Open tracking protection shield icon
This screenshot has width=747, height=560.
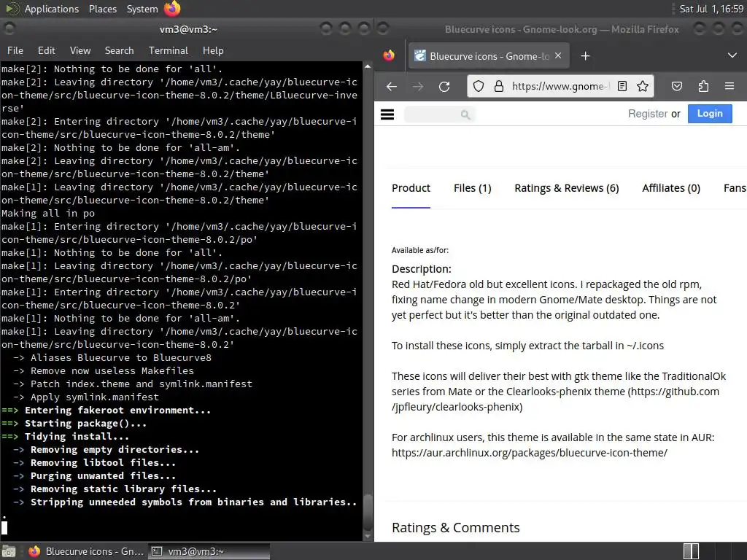(x=479, y=86)
